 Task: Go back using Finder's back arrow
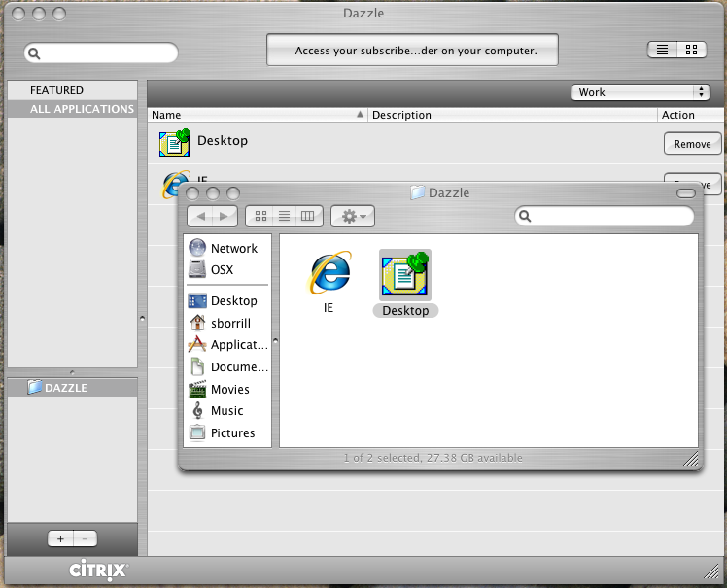200,216
